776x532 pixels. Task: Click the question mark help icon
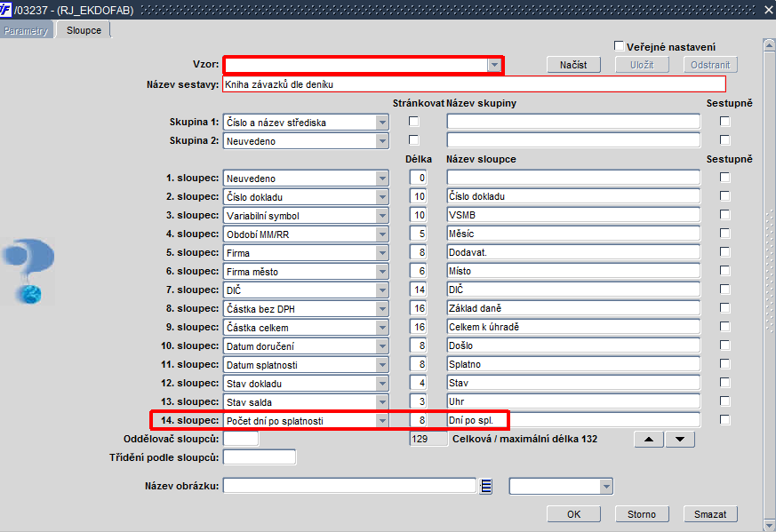point(28,271)
